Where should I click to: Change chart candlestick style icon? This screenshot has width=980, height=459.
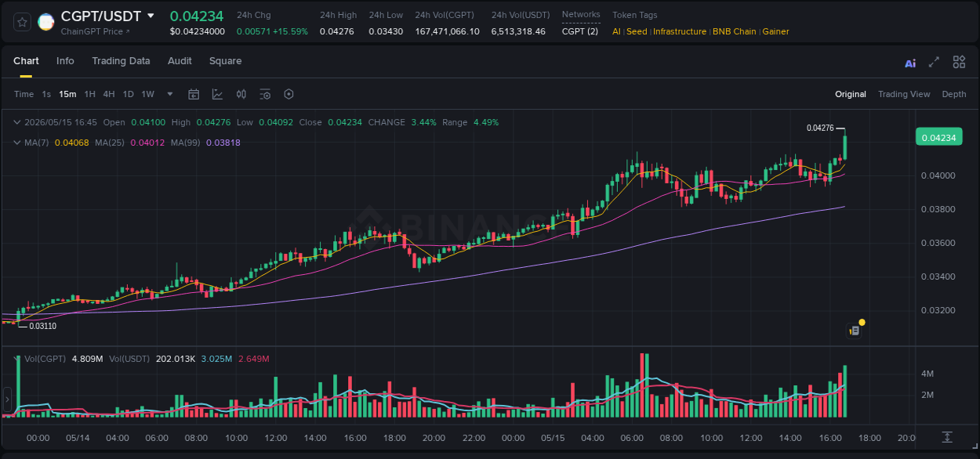(241, 94)
